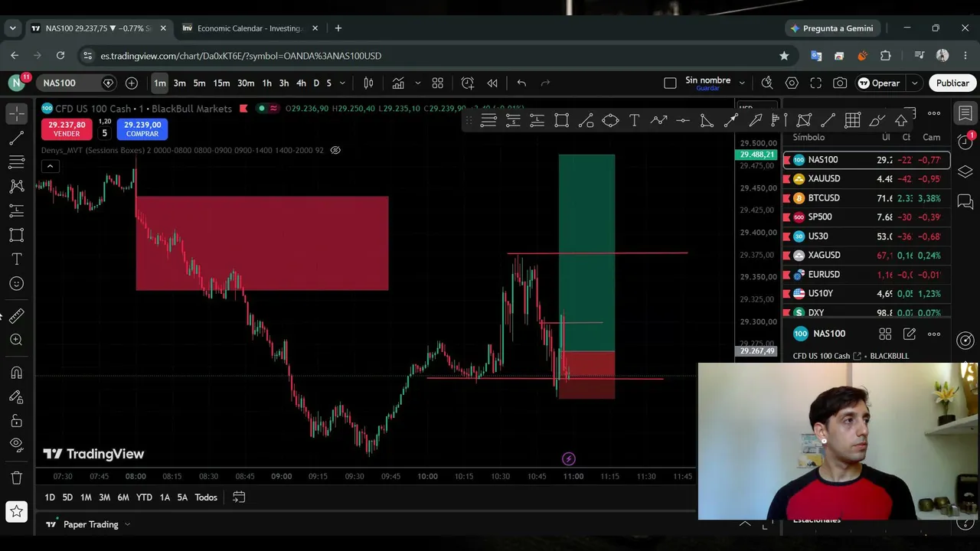Select the text tool in floating drawing toolbar
The image size is (980, 551).
click(635, 120)
